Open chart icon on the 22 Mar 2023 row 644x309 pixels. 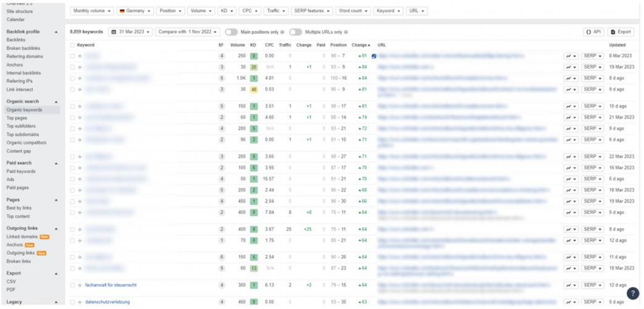point(571,156)
